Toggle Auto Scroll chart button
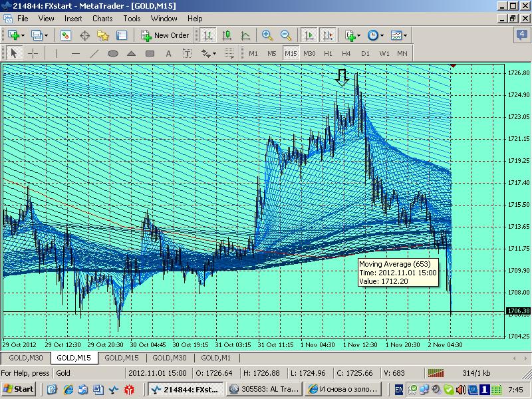The height and width of the screenshot is (399, 532). [309, 35]
